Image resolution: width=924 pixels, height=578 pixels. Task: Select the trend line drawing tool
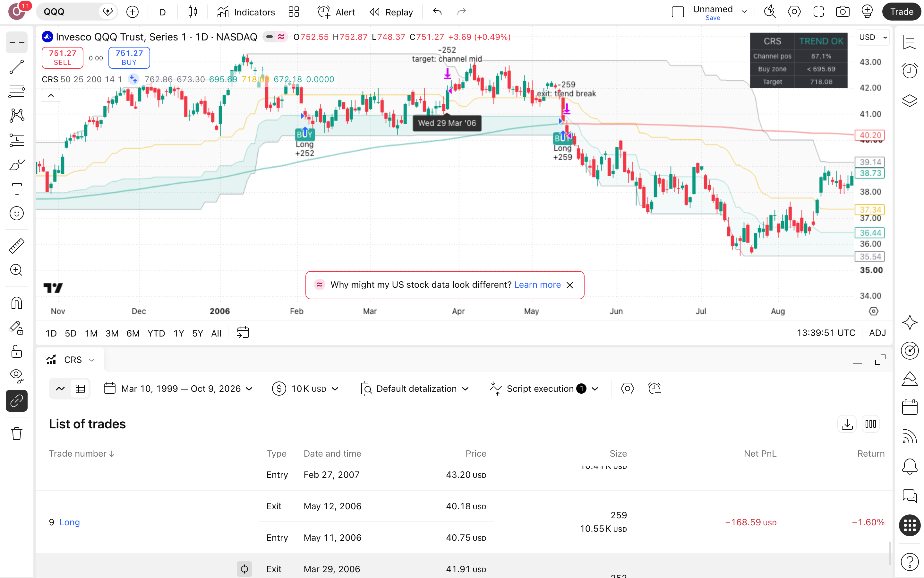pos(17,67)
